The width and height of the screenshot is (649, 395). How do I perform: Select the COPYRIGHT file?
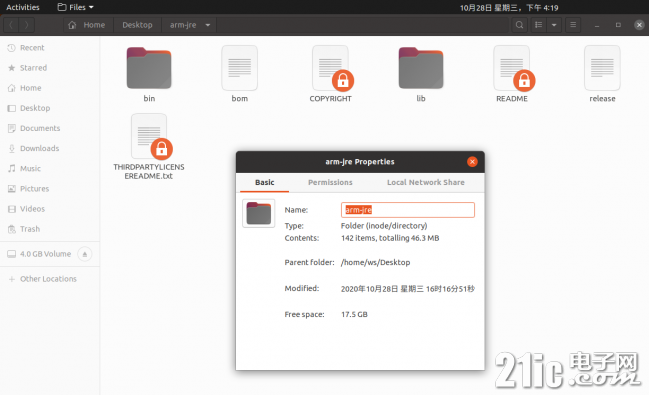(x=330, y=74)
